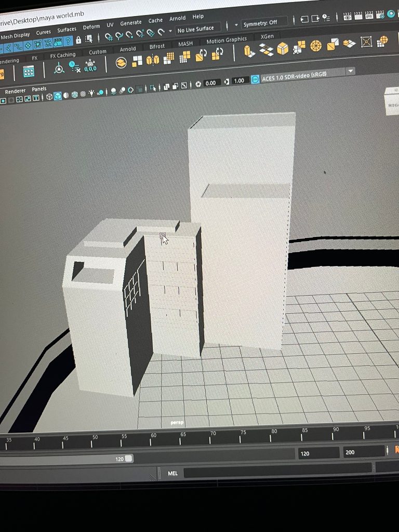The height and width of the screenshot is (532, 399).
Task: Toggle make live surface magnet icon
Action: click(x=161, y=32)
